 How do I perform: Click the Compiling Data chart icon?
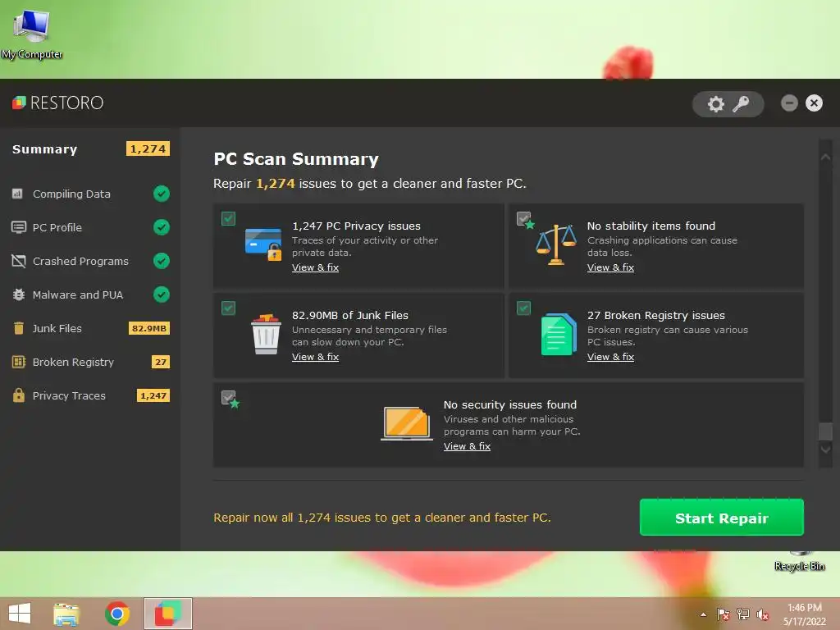pyautogui.click(x=18, y=194)
